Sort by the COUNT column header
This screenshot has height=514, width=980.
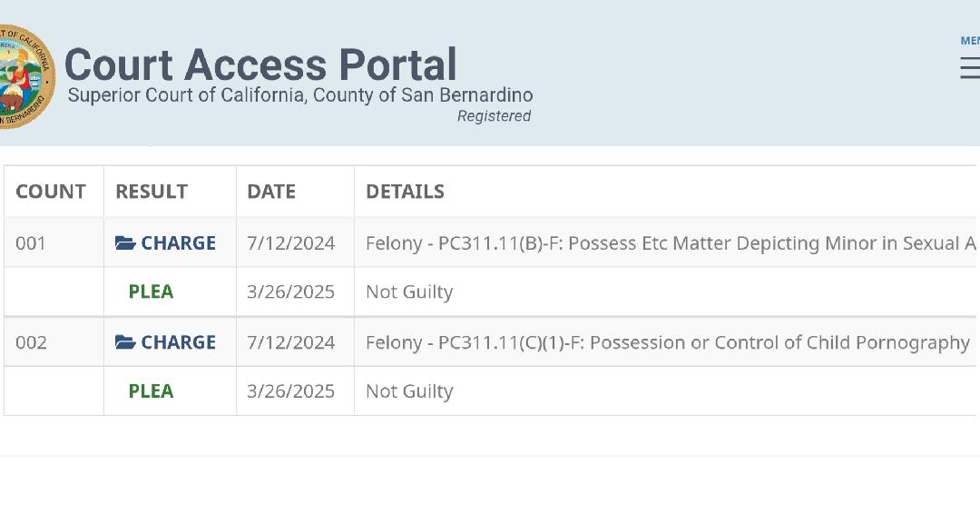51,192
